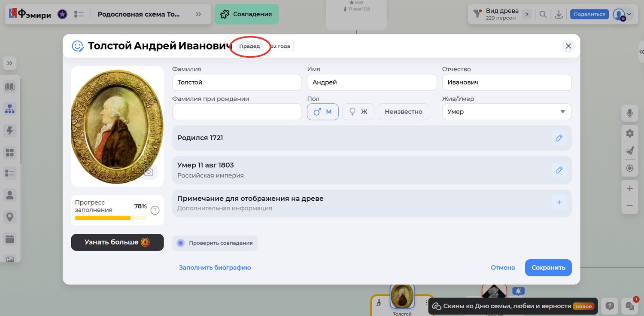
Task: Edit the Родился 1721 entry with the pencil
Action: pos(559,138)
